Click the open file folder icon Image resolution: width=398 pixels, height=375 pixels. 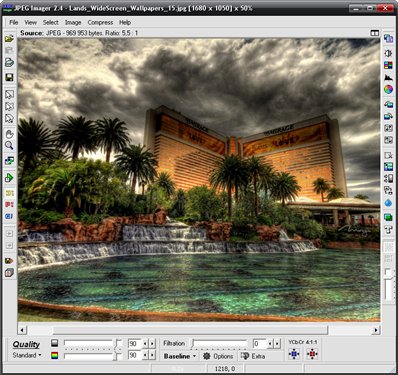(x=9, y=38)
